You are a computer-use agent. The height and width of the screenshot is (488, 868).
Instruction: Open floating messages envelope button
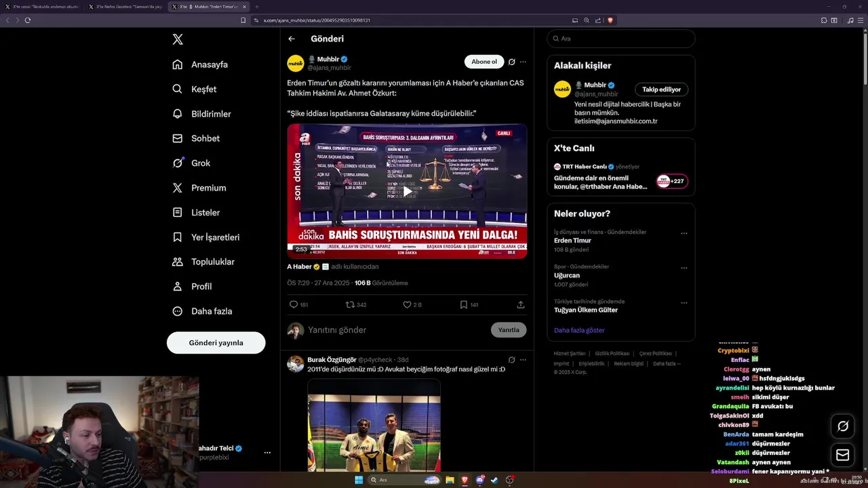[843, 455]
